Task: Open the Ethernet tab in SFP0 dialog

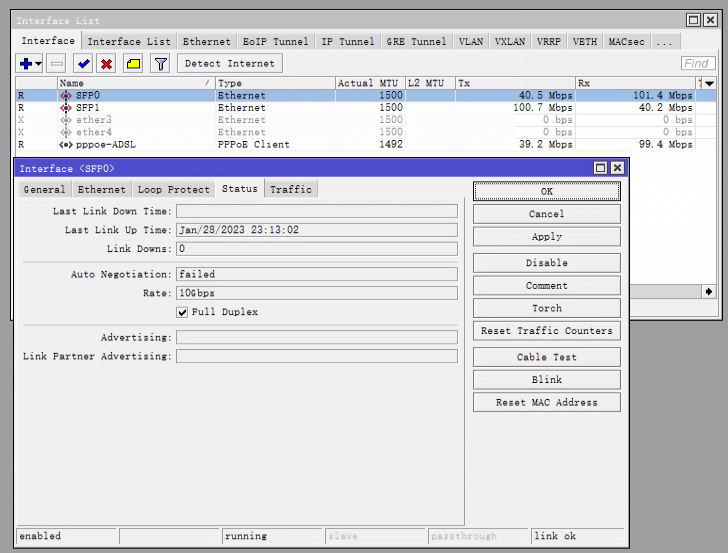Action: click(102, 189)
